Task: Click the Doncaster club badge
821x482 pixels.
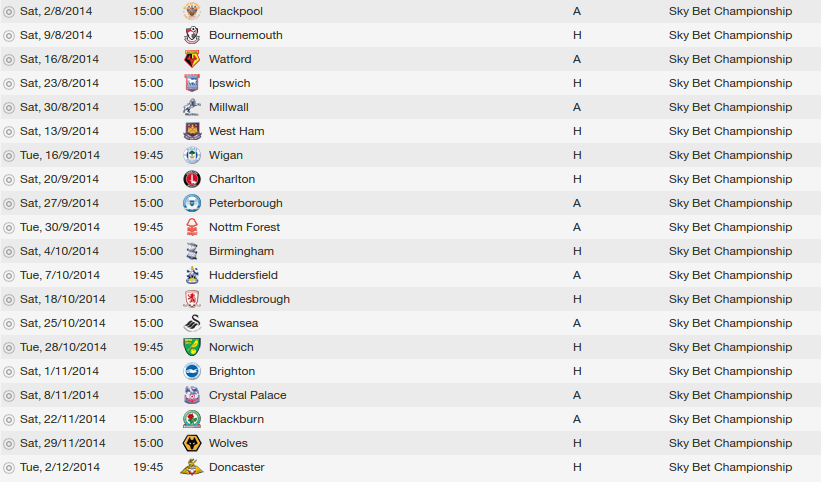Action: tap(192, 467)
